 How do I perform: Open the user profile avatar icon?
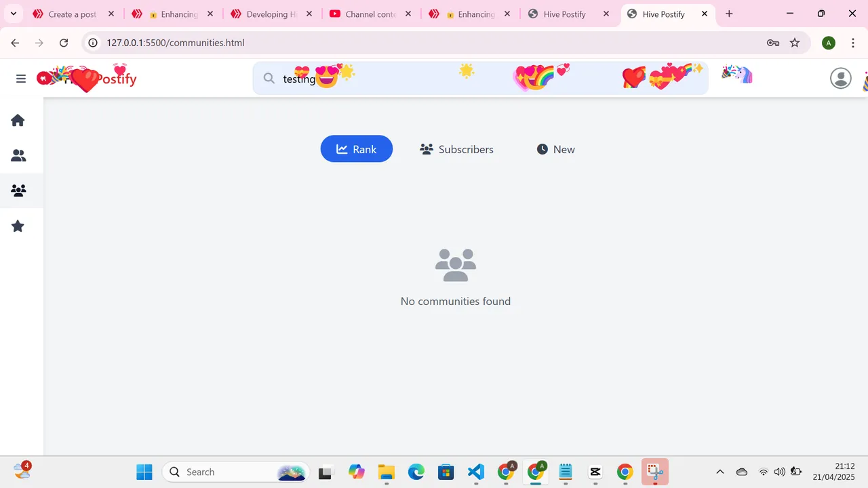tap(841, 79)
